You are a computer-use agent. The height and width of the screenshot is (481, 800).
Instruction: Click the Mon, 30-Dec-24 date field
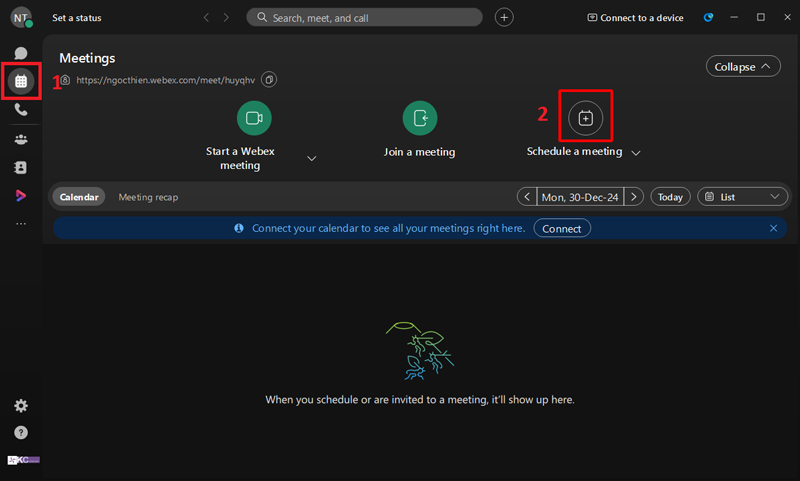[x=580, y=197]
